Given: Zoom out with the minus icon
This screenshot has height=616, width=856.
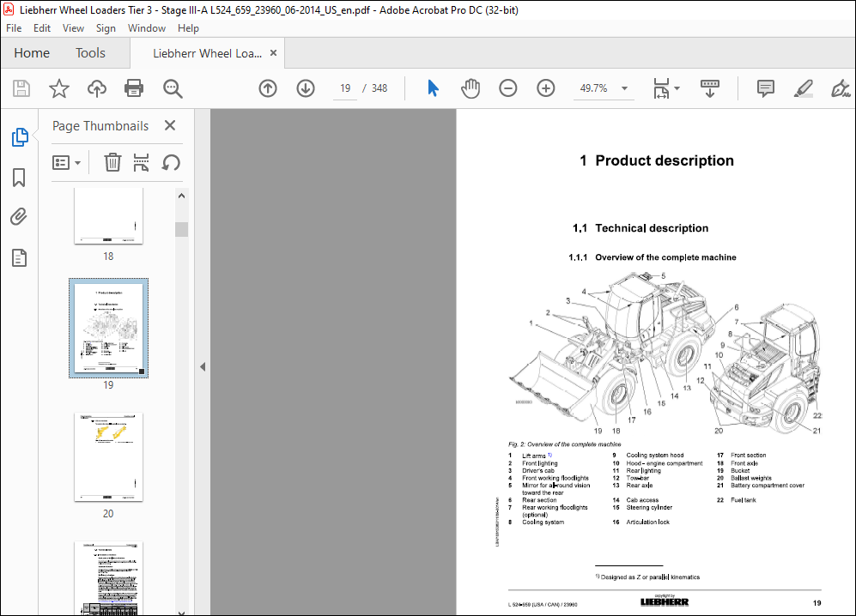Looking at the screenshot, I should click(507, 88).
